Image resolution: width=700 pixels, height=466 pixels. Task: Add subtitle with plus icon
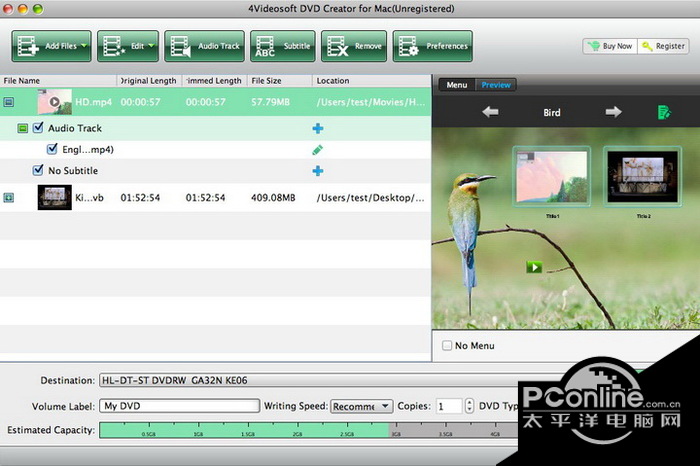(x=318, y=171)
